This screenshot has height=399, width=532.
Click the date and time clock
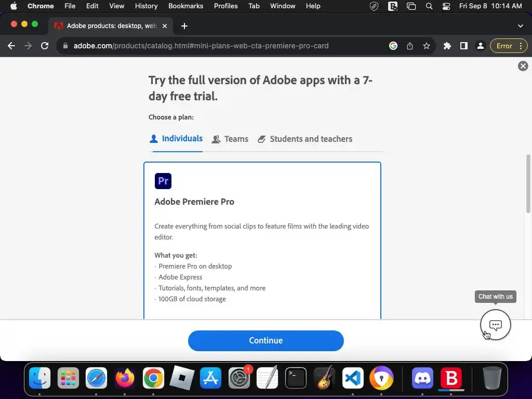[x=490, y=6]
